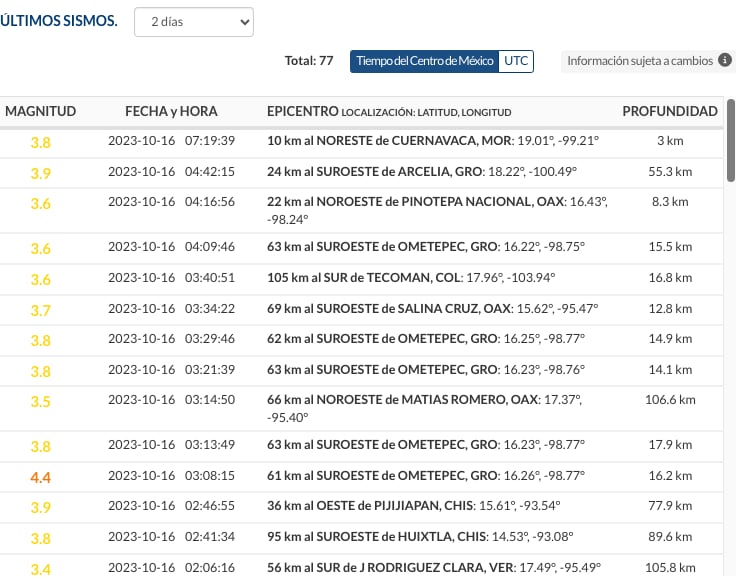Sort by the MAGNITUD column header
736x580 pixels.
pos(41,111)
